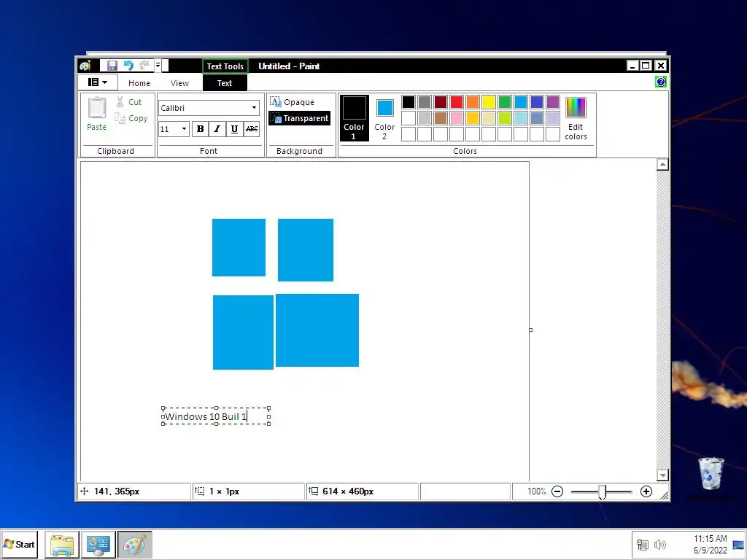Toggle Strikethrough formatting
Image resolution: width=747 pixels, height=560 pixels.
coord(252,129)
